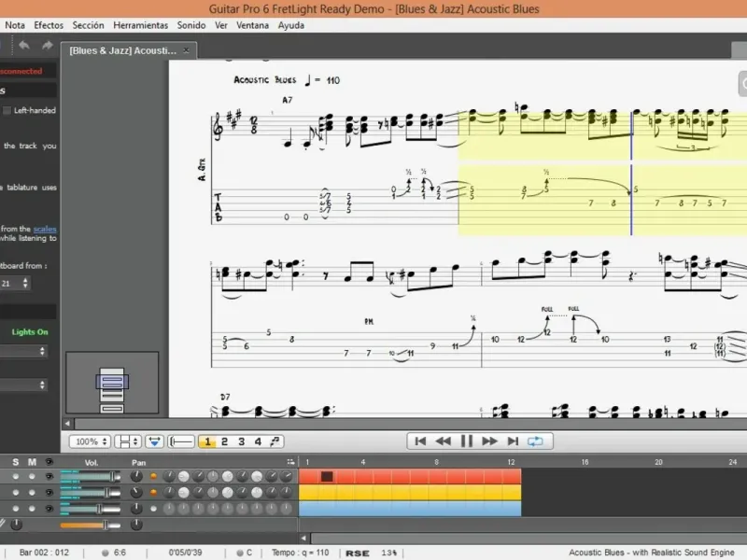Adjust the pan knob of the third track

click(136, 509)
